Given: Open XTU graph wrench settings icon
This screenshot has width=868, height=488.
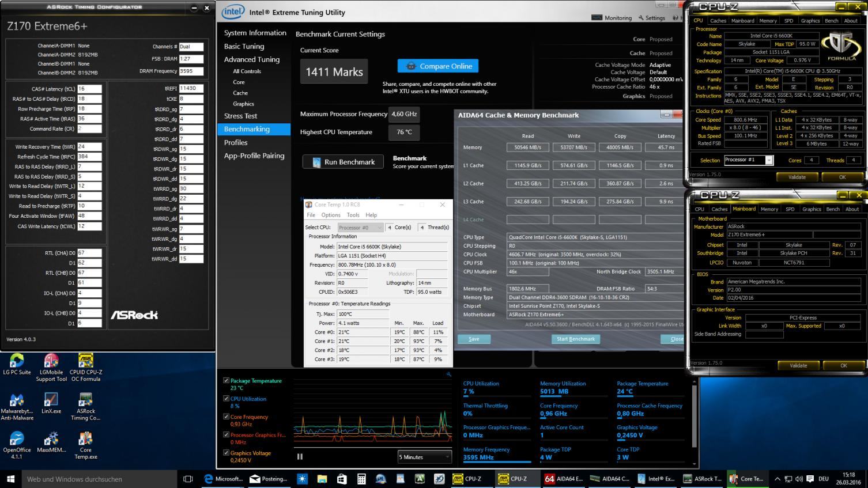Looking at the screenshot, I should click(x=448, y=374).
